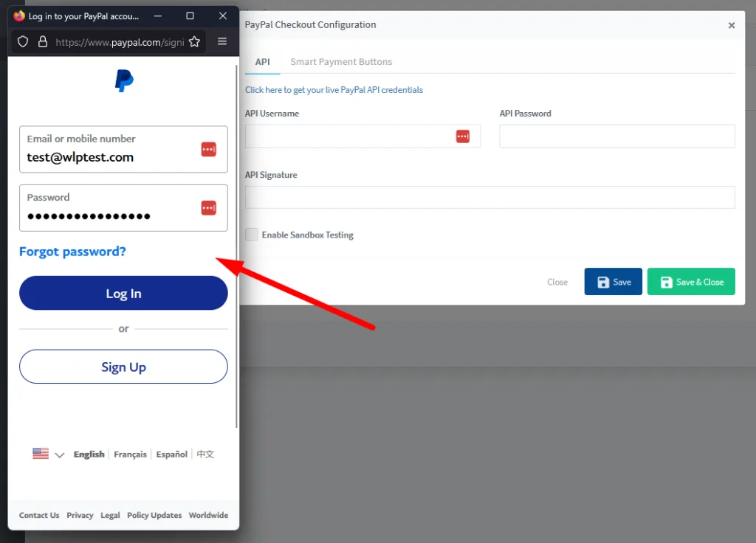
Task: Open the tracking protection shield icon
Action: (23, 42)
